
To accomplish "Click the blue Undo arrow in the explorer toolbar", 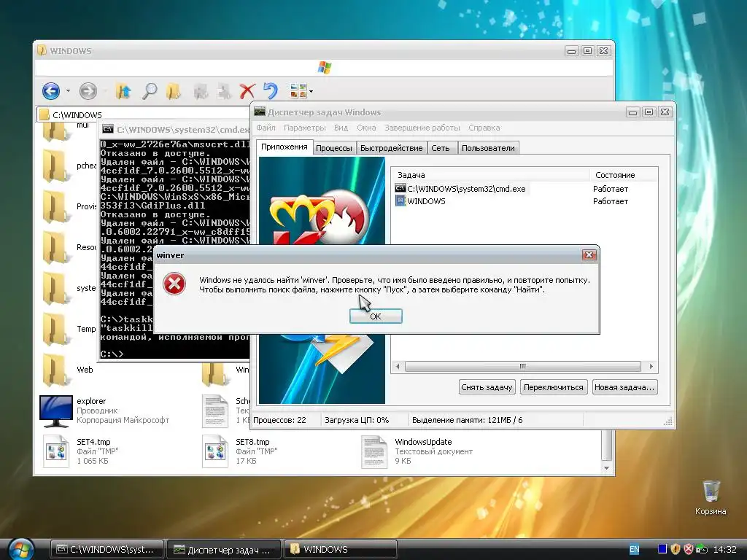I will coord(271,90).
